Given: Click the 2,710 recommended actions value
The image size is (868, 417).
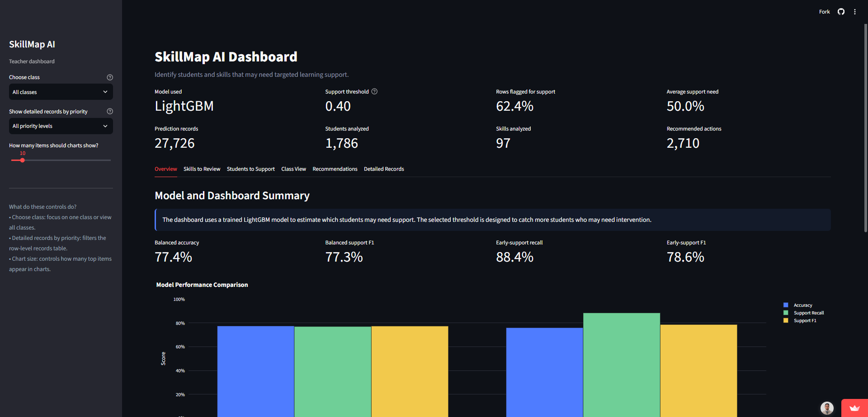Looking at the screenshot, I should coord(683,143).
